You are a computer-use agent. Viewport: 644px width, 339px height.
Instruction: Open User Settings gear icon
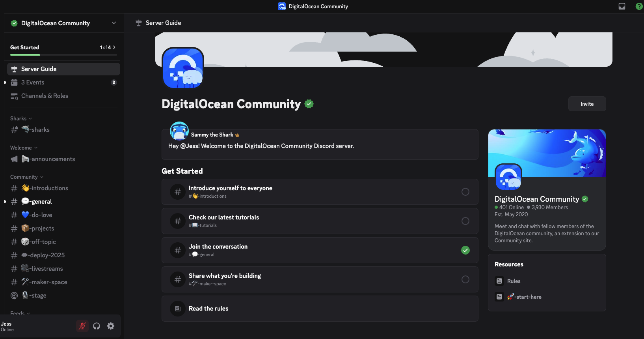point(111,326)
